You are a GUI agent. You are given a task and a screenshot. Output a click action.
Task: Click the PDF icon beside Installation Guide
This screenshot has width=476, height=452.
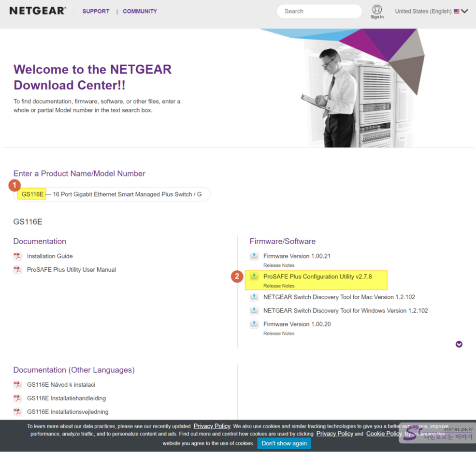[18, 256]
